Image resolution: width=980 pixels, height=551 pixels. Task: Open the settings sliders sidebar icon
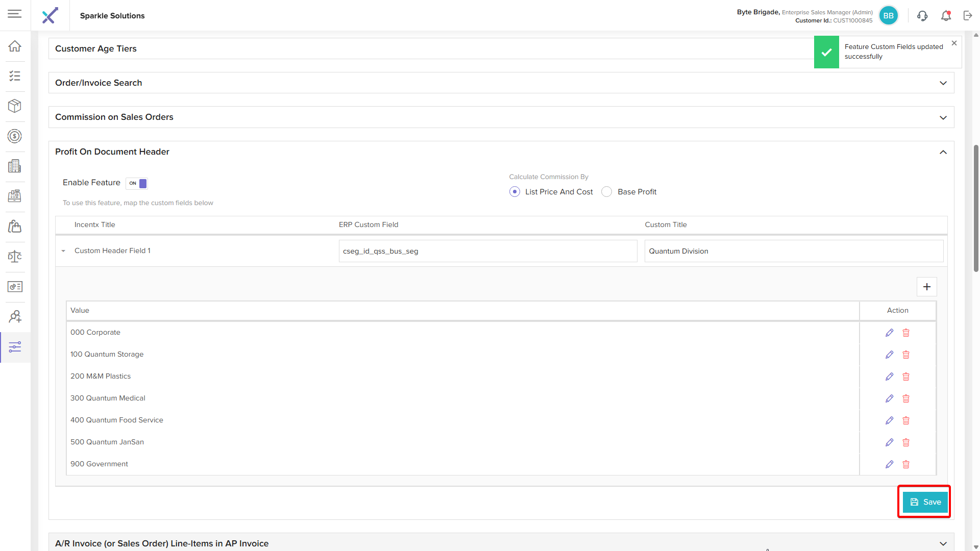click(x=15, y=347)
